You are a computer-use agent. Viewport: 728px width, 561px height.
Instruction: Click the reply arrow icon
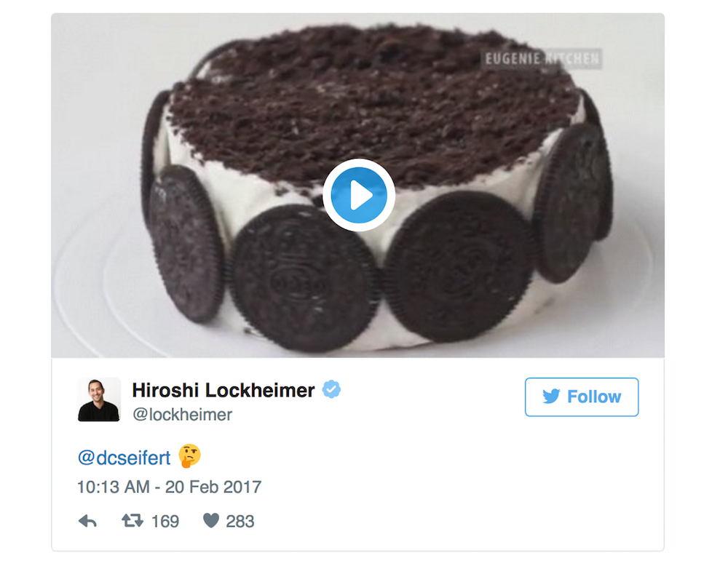(x=87, y=521)
